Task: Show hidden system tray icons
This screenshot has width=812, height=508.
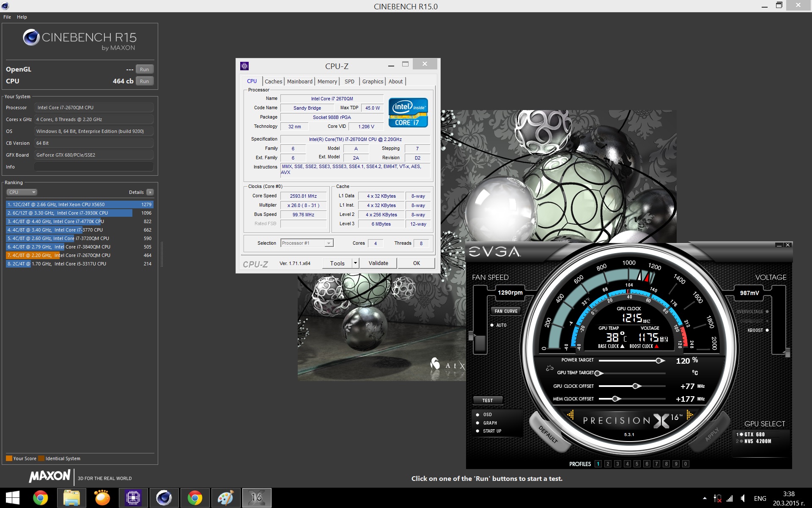Action: [705, 498]
